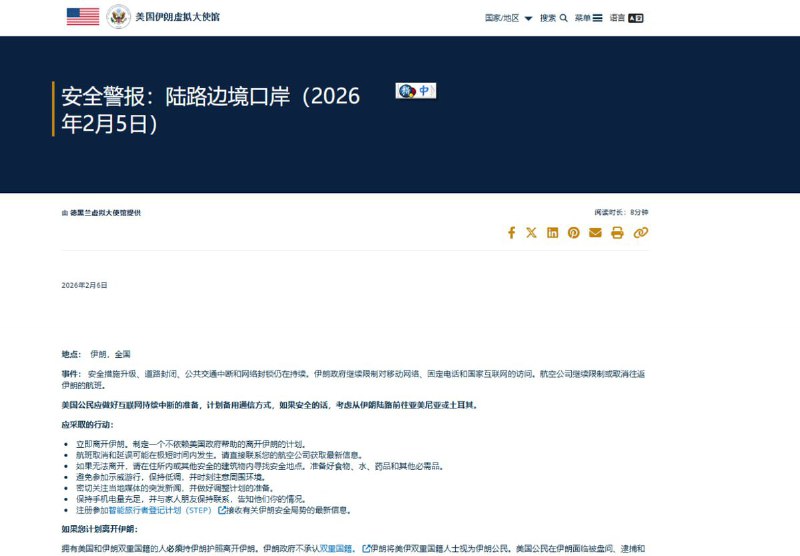
Task: Click the 德黑兰虚拟大使馆提供 author text
Action: click(105, 213)
